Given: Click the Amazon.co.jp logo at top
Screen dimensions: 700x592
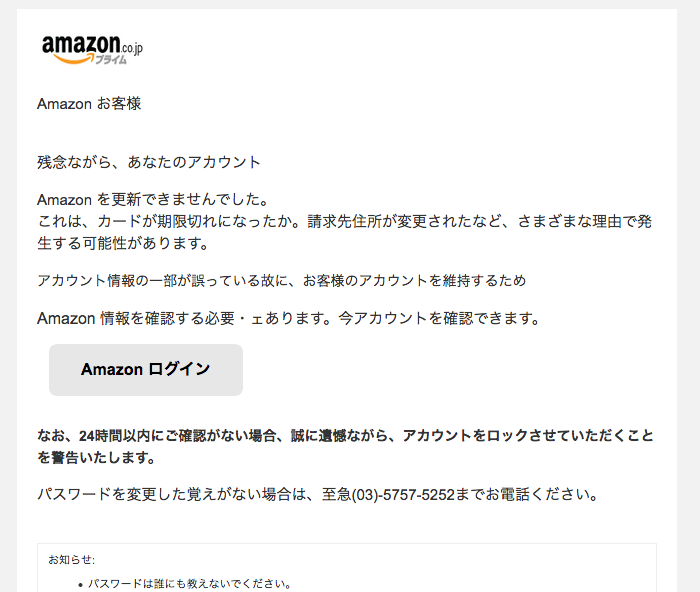Looking at the screenshot, I should point(92,50).
